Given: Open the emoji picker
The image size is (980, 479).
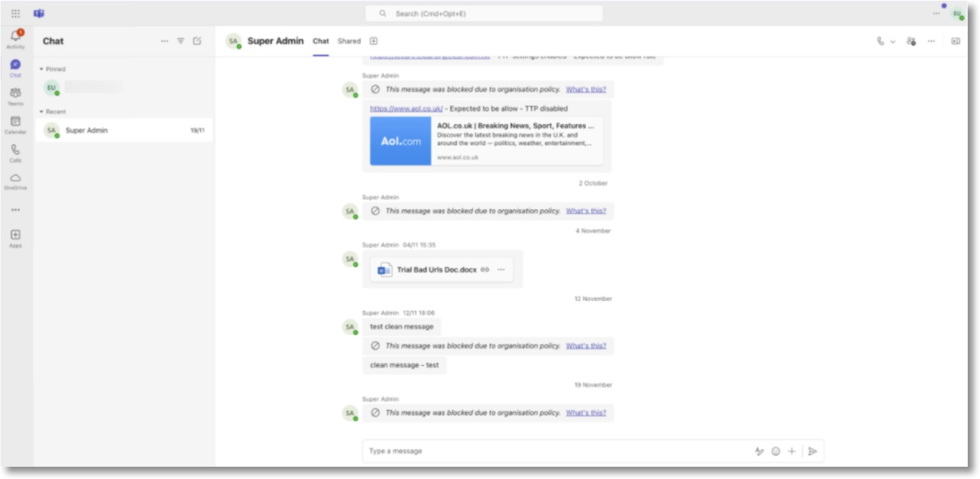Looking at the screenshot, I should [x=776, y=451].
